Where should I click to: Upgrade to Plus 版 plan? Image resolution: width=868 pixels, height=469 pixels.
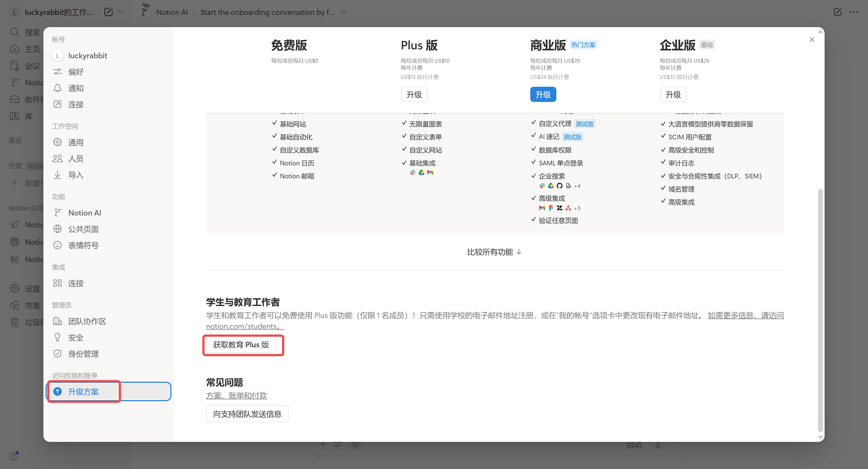tap(414, 95)
